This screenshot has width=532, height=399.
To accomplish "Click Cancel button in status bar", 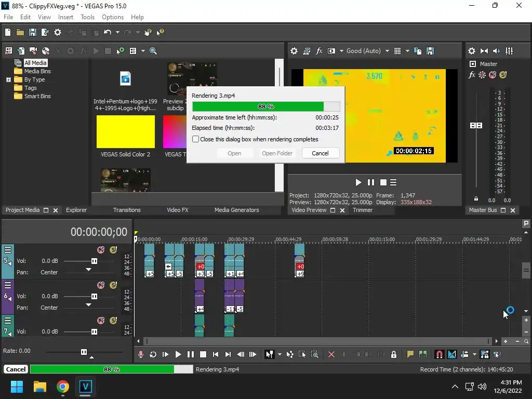I will pyautogui.click(x=16, y=369).
